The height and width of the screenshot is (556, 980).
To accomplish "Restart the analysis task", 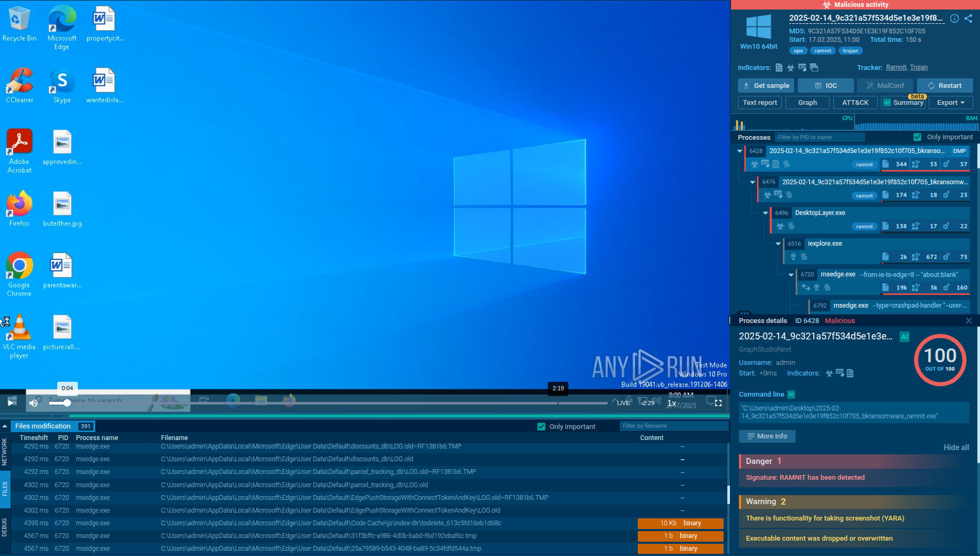I will pyautogui.click(x=945, y=85).
